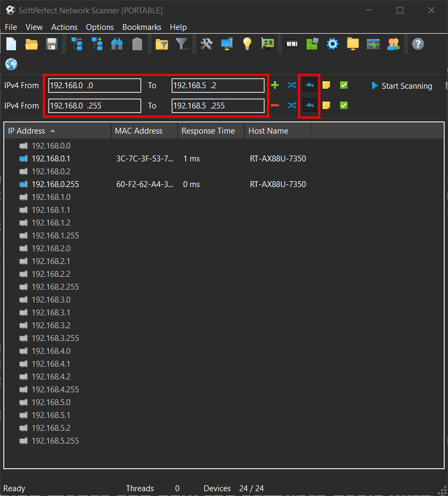This screenshot has width=448, height=496.
Task: Open help via the question mark icon
Action: coord(418,44)
